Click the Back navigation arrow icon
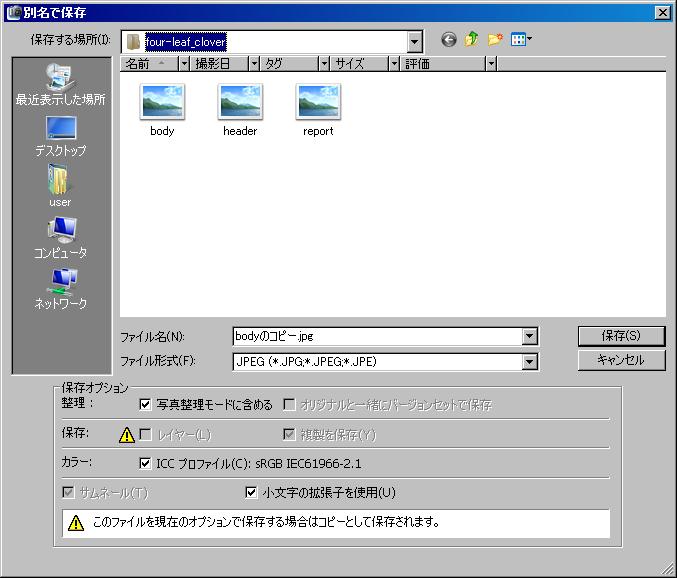 (x=448, y=40)
